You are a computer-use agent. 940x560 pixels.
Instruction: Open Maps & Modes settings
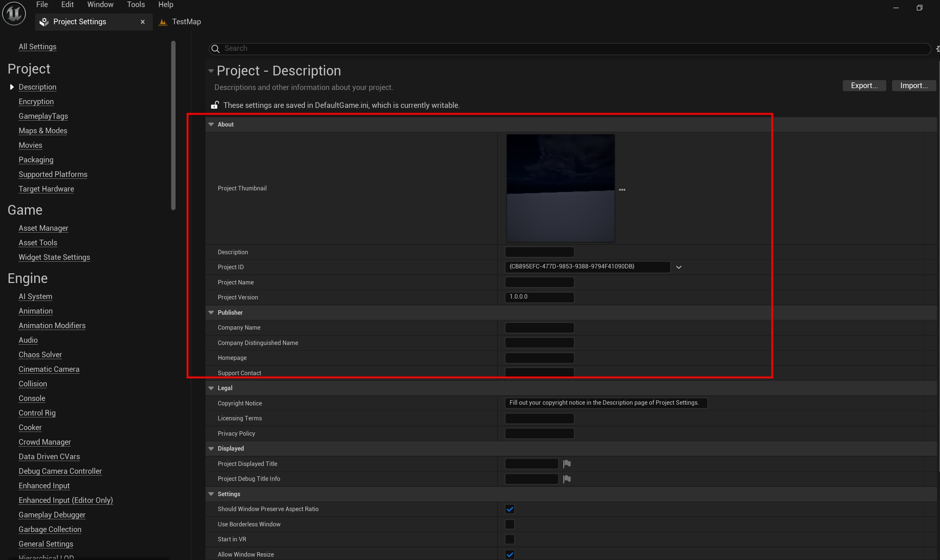(x=43, y=131)
